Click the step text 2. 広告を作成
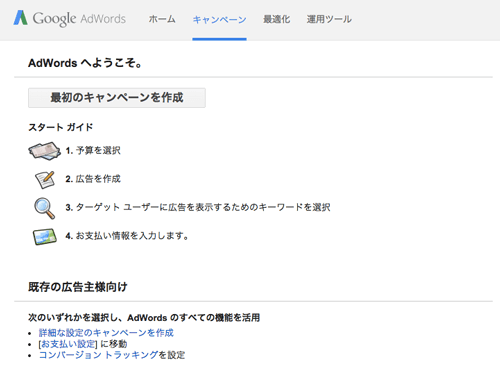The height and width of the screenshot is (372, 500). 93,179
